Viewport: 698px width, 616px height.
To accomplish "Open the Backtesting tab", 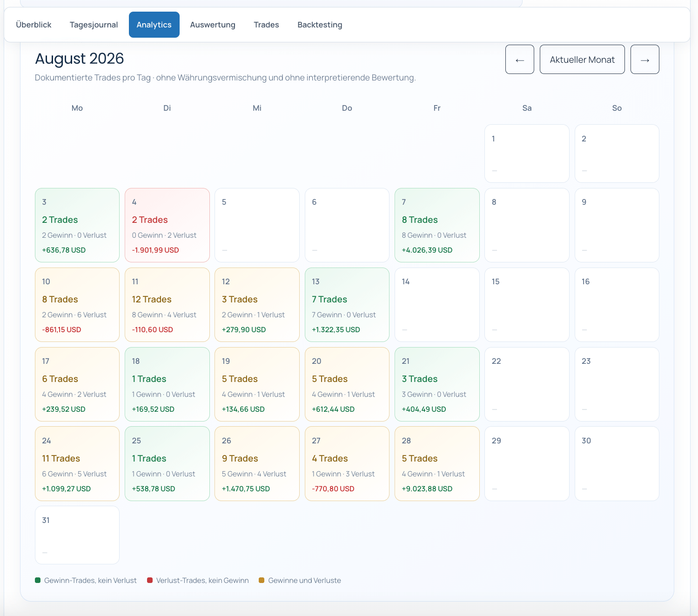I will click(x=320, y=25).
